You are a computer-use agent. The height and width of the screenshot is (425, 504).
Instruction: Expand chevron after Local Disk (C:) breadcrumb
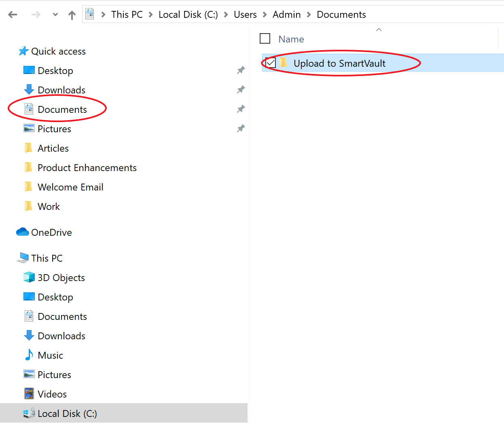pyautogui.click(x=226, y=15)
